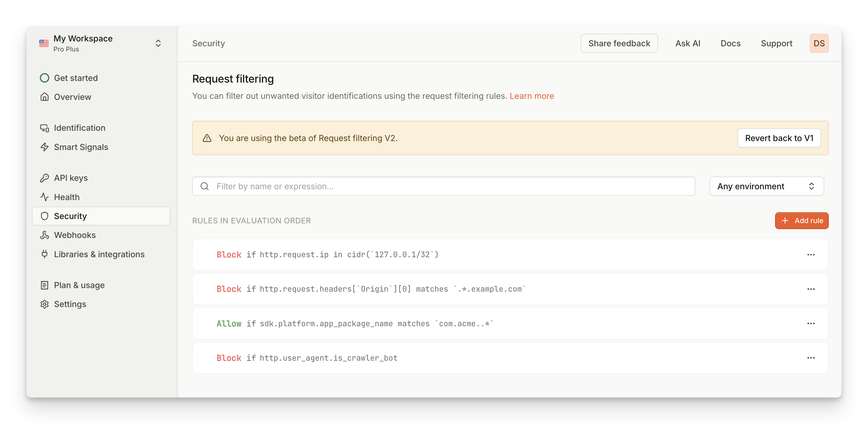The image size is (868, 424).
Task: Open the DS user avatar menu
Action: tap(819, 44)
